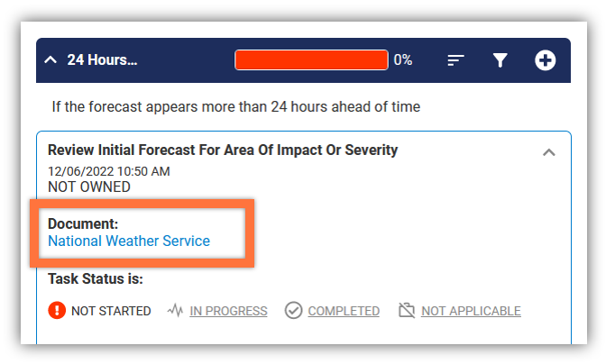
Task: Add a task with plus icon
Action: pyautogui.click(x=545, y=60)
